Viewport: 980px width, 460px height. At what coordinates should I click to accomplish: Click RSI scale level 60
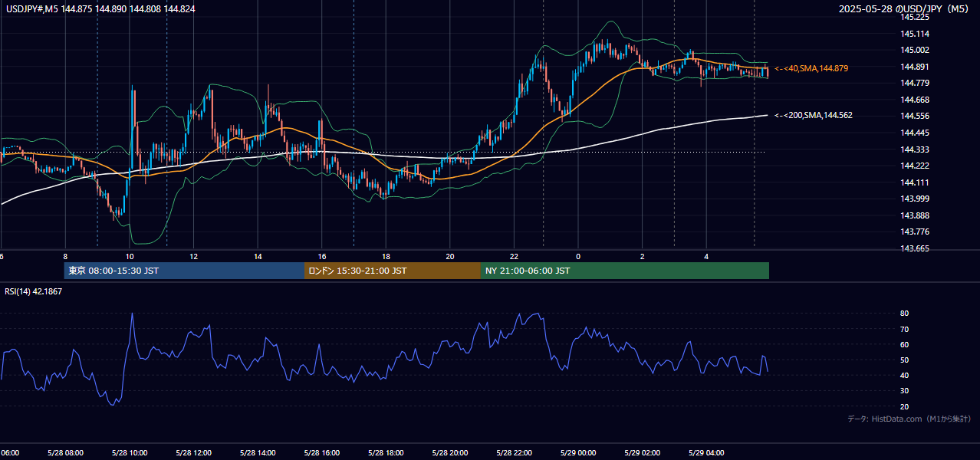click(905, 344)
